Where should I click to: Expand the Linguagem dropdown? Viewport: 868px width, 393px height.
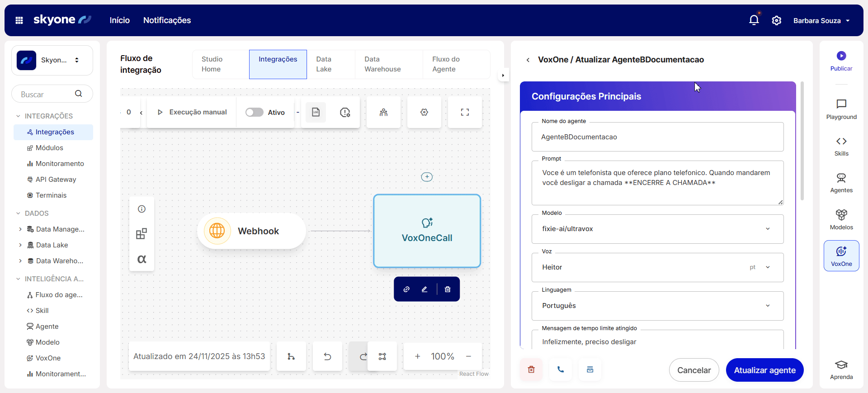pyautogui.click(x=657, y=306)
